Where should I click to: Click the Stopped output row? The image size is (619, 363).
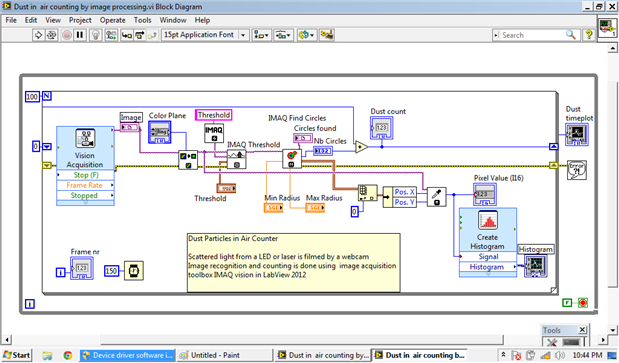coord(85,195)
